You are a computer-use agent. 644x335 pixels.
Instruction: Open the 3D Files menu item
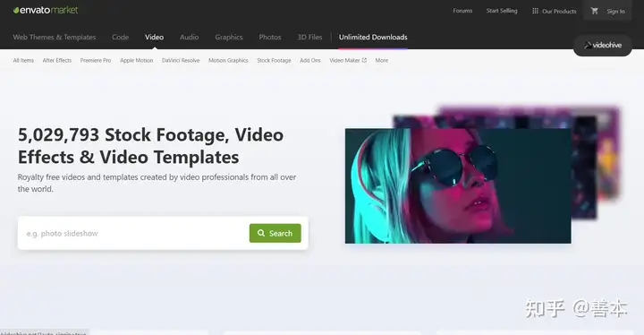pyautogui.click(x=309, y=37)
